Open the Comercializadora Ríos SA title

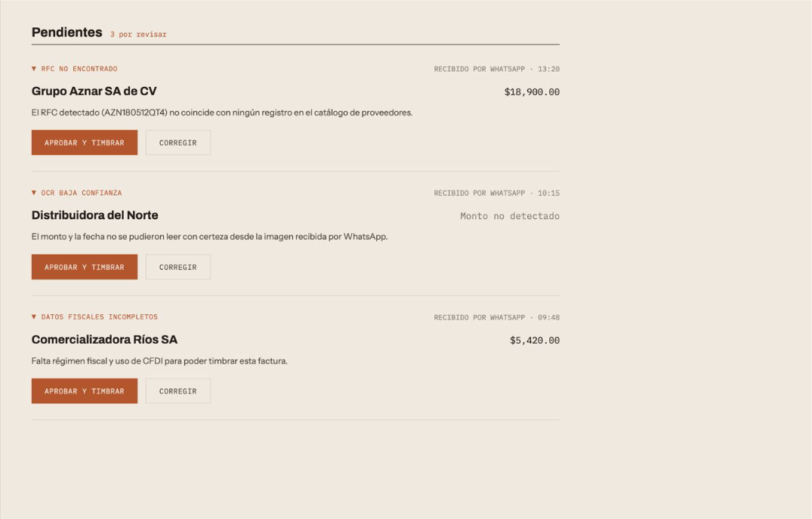point(104,340)
